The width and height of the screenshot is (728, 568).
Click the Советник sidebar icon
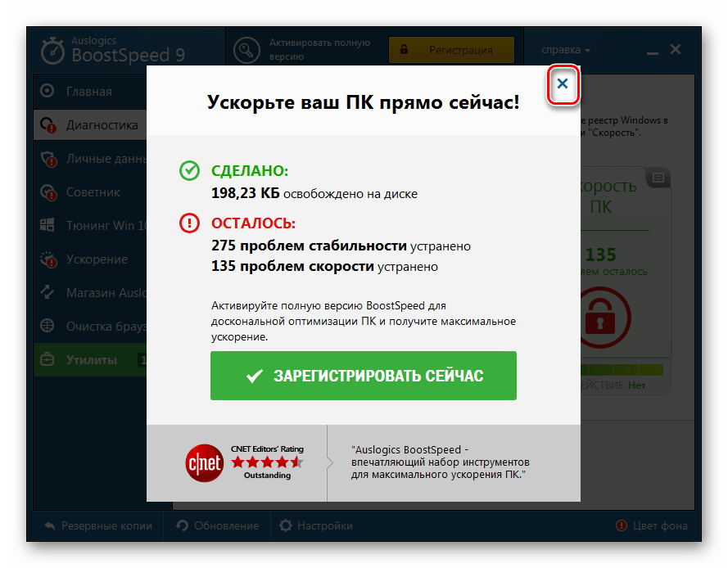click(x=48, y=192)
